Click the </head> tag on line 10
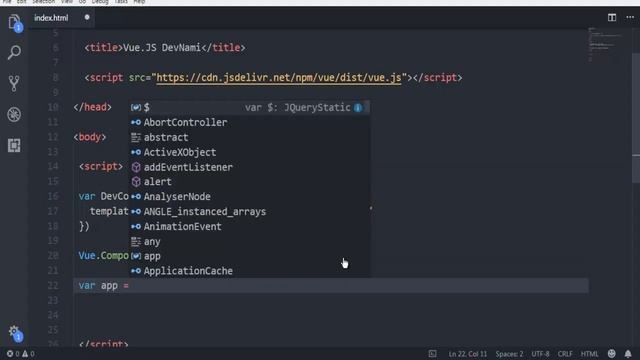The height and width of the screenshot is (360, 640). coord(93,107)
